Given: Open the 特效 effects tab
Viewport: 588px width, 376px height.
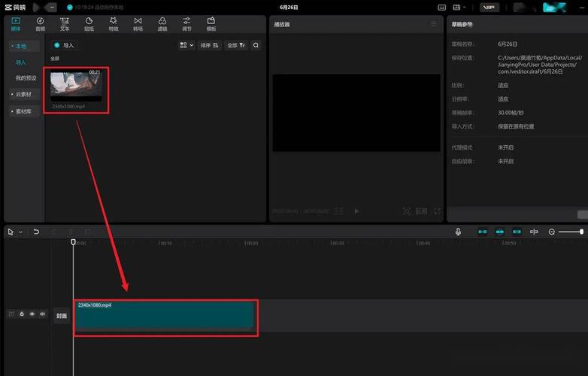Looking at the screenshot, I should (114, 24).
